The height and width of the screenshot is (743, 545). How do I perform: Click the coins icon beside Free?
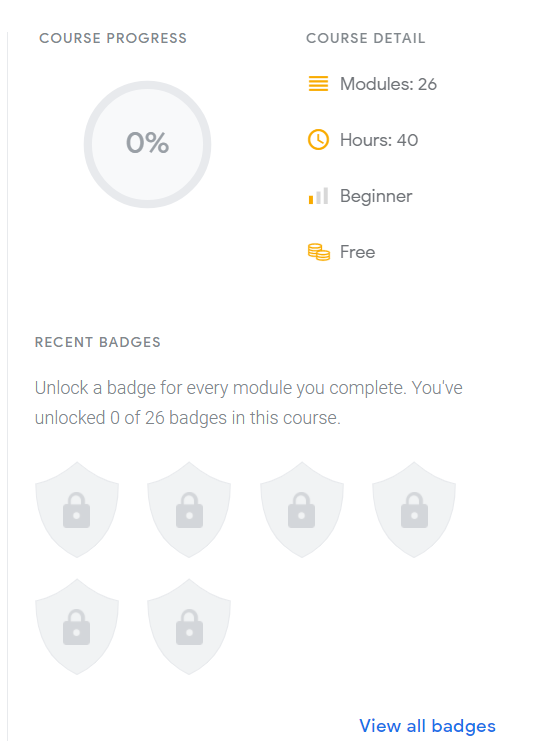tap(318, 252)
